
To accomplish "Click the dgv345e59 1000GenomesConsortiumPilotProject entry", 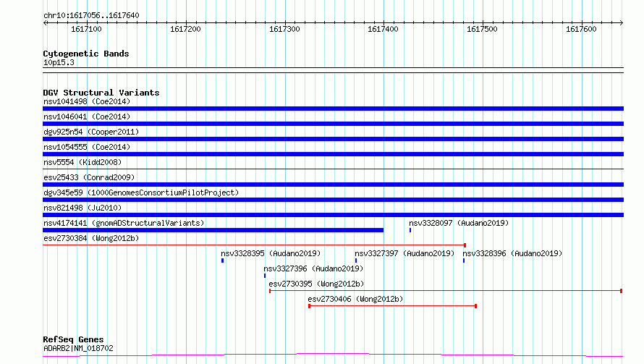I will 141,192.
